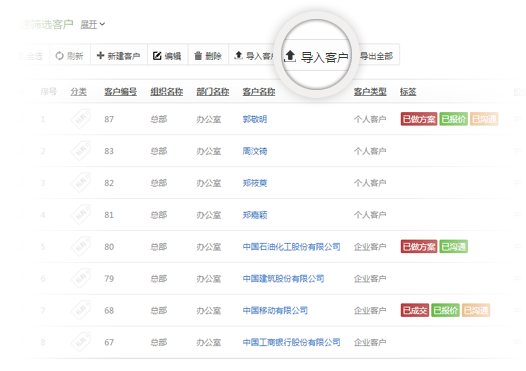Viewport: 526px width, 371px height.
Task: Click the category tag icon for customer 79
Action: tap(81, 278)
